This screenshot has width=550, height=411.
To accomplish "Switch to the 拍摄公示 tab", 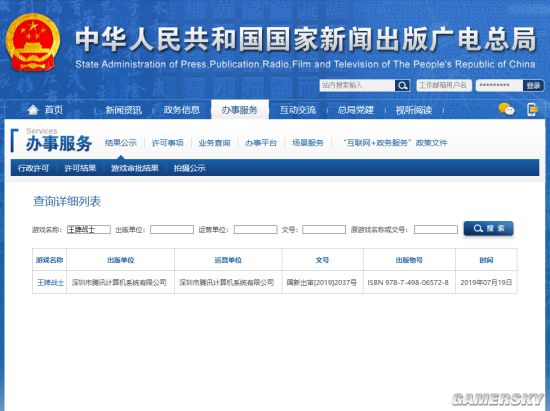I will click(x=189, y=168).
